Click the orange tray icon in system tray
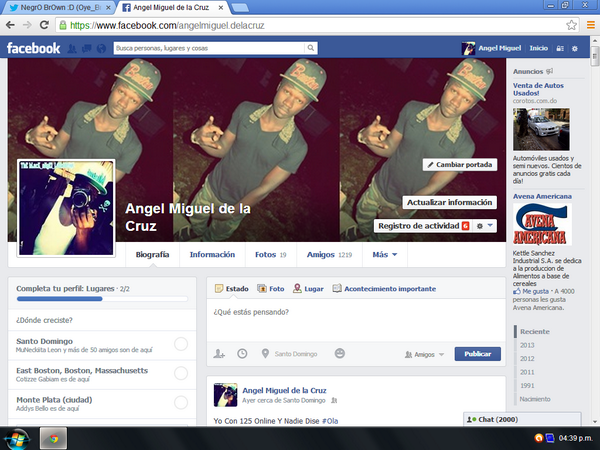This screenshot has height=450, width=600. point(539,438)
